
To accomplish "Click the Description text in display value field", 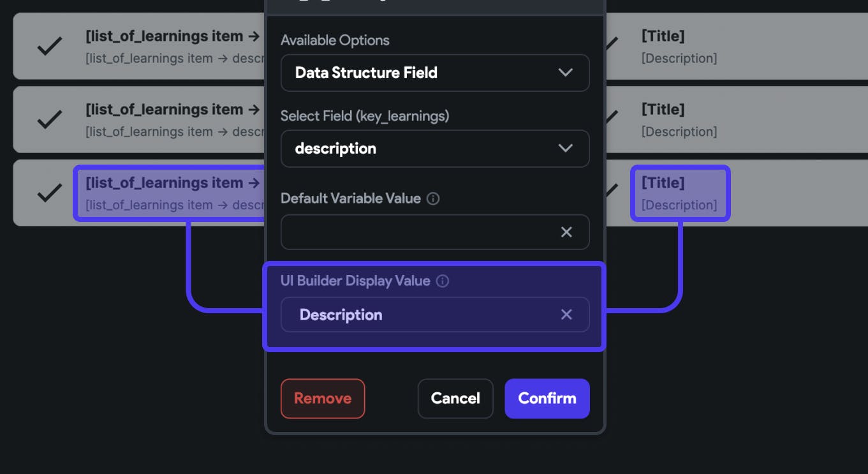I will click(341, 315).
